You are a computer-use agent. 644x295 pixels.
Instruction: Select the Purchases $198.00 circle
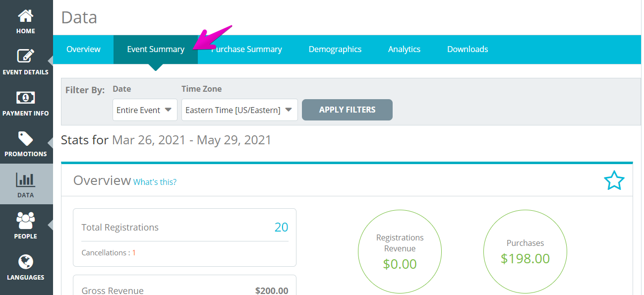tap(525, 251)
